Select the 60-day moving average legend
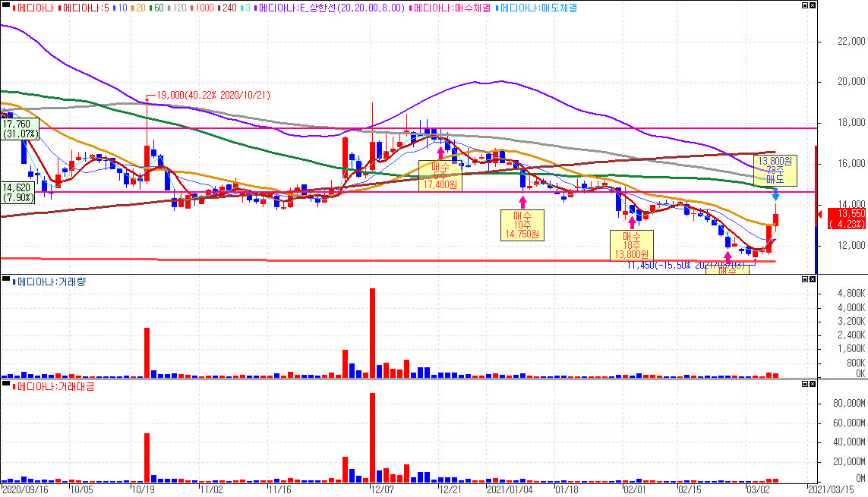This screenshot has width=868, height=497. [156, 8]
